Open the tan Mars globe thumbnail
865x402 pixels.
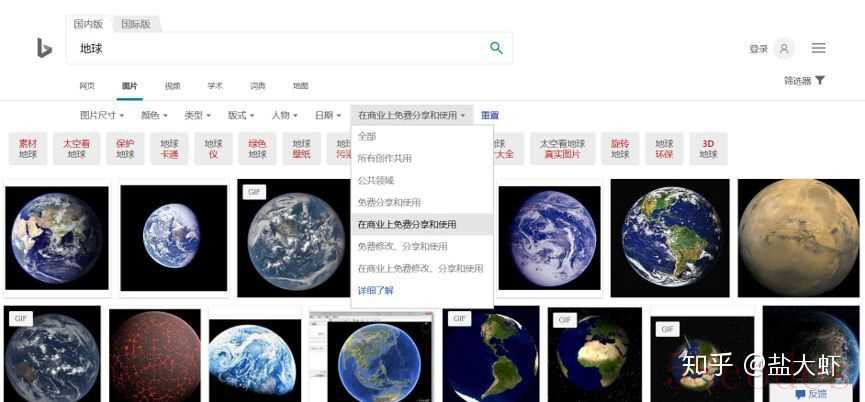pyautogui.click(x=798, y=238)
